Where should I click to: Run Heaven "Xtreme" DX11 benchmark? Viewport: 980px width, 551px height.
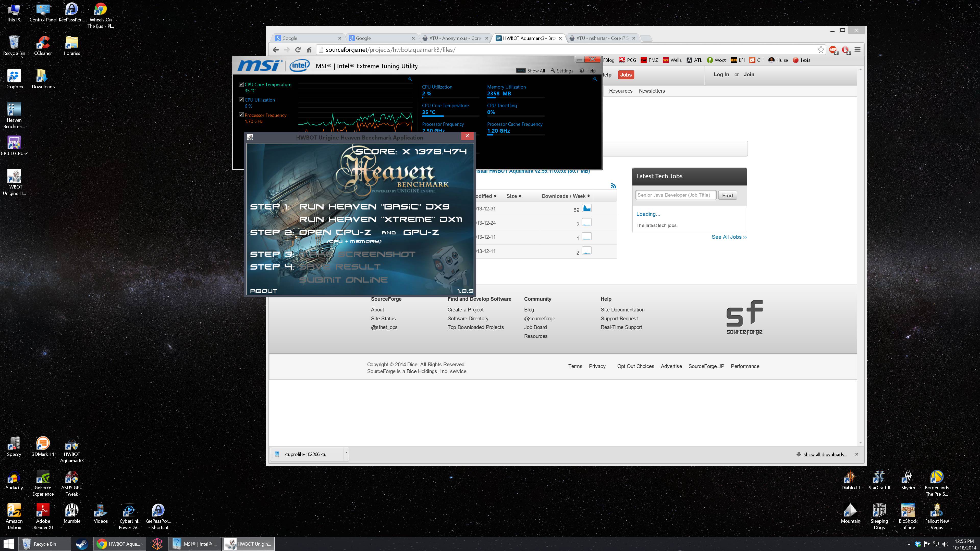pos(381,219)
